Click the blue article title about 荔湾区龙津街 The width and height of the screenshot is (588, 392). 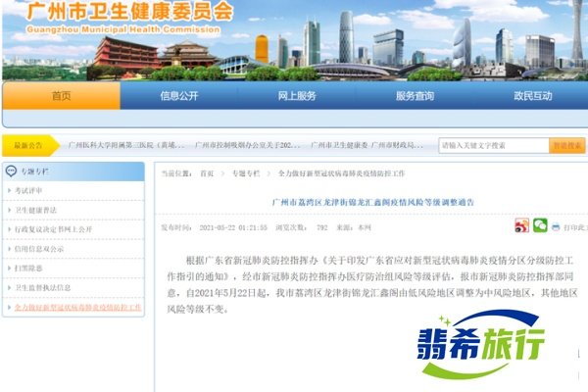click(372, 202)
